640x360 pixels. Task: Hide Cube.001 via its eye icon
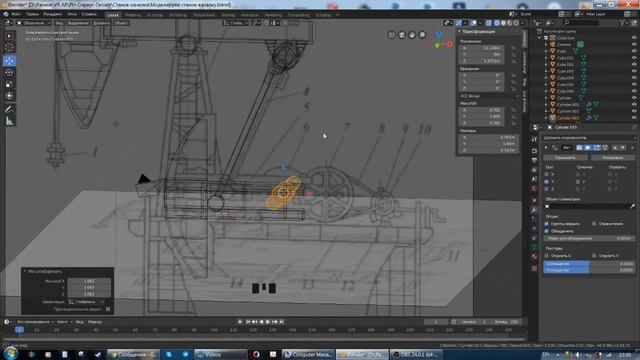coord(634,58)
